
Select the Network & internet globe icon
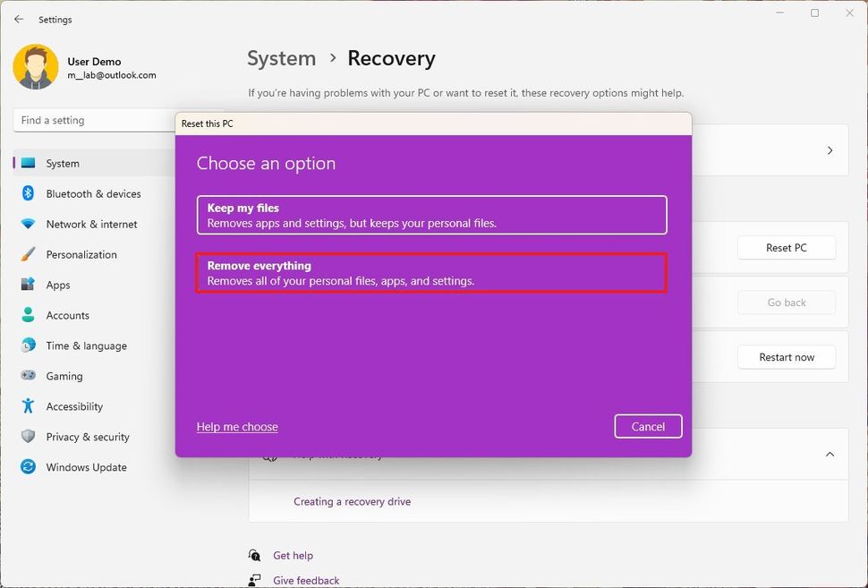click(29, 224)
